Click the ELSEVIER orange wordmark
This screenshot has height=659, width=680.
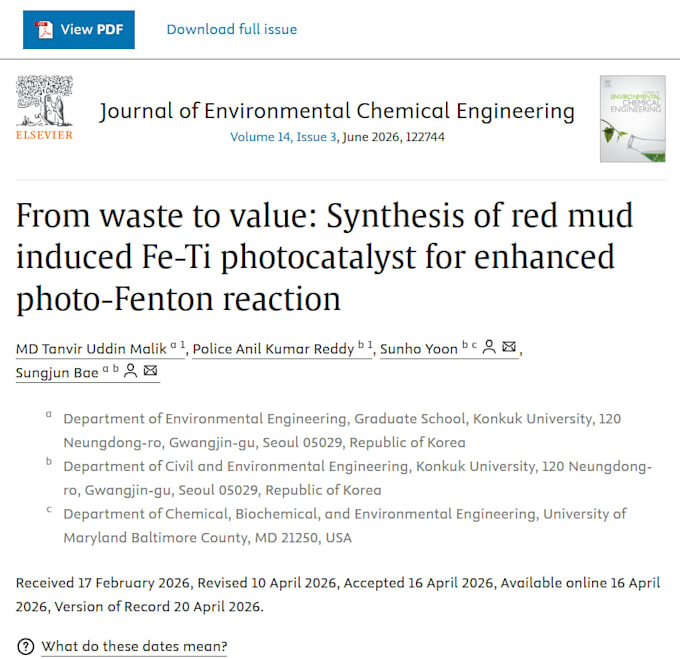[x=44, y=135]
